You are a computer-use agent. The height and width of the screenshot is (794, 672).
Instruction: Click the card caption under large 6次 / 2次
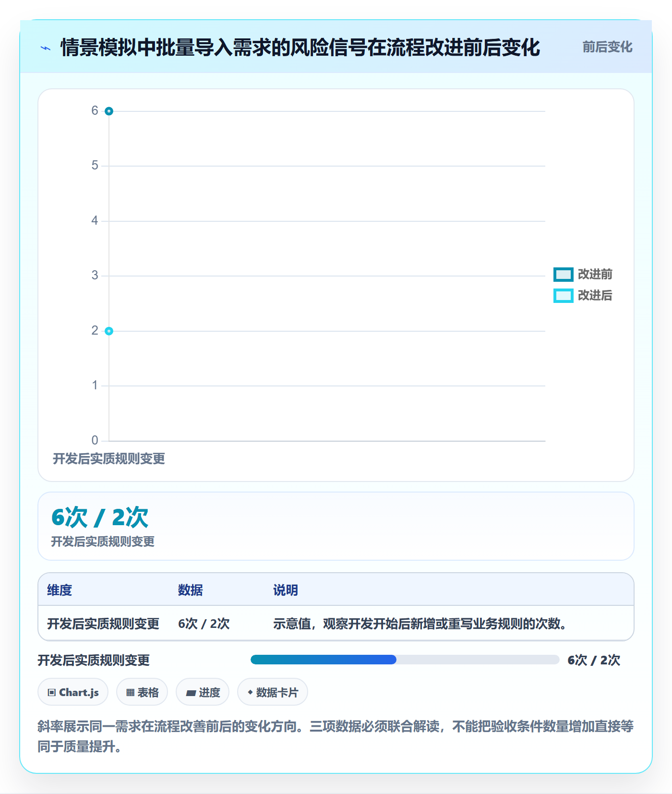coord(103,541)
